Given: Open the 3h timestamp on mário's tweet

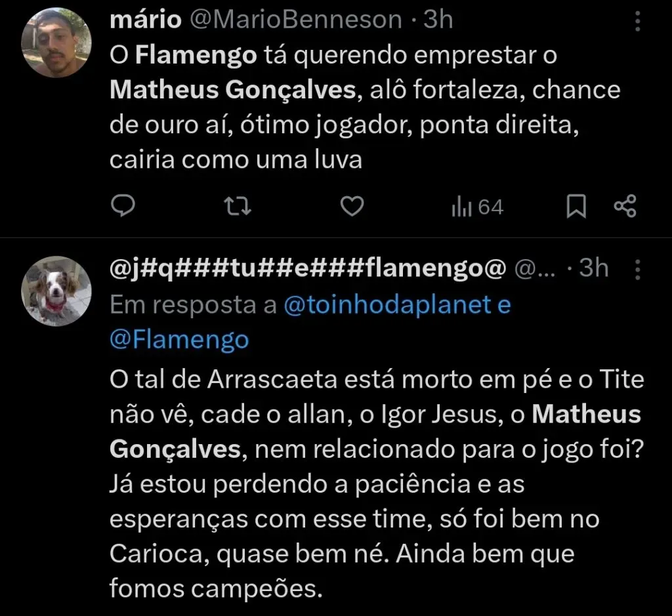Looking at the screenshot, I should click(x=436, y=20).
